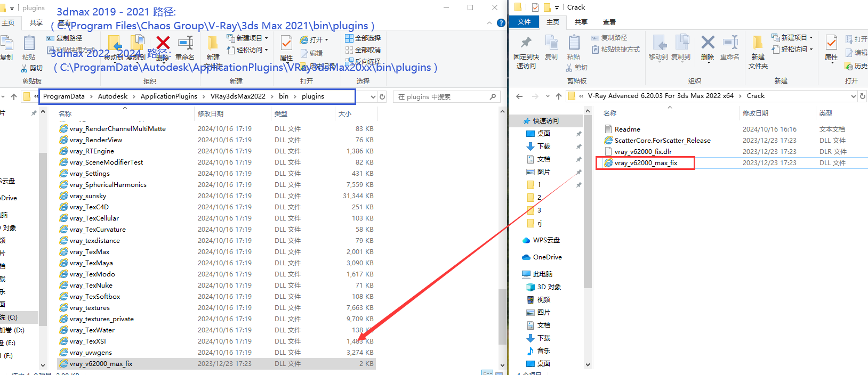Open OneDrive in Crack navigation pane
Screen dimensions: 868x375
[x=547, y=257]
